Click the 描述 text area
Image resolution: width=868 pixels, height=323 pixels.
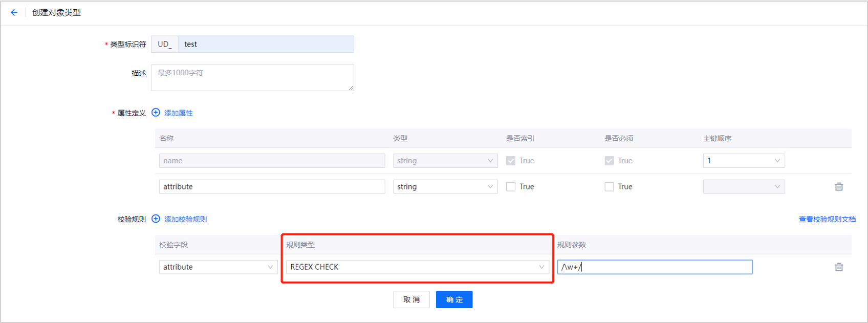252,78
